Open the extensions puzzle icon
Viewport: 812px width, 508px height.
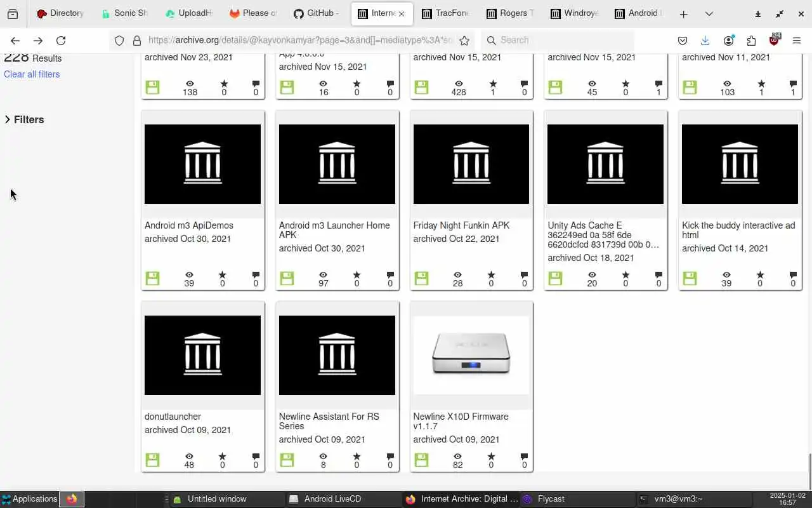[x=751, y=41]
